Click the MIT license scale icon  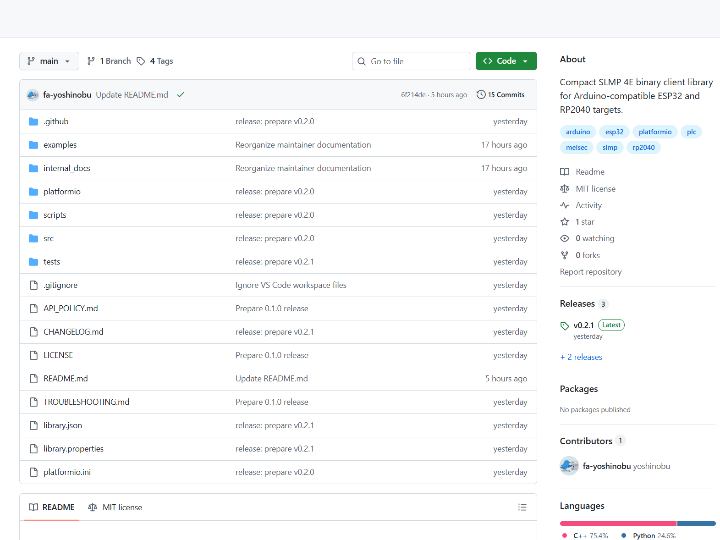(565, 189)
